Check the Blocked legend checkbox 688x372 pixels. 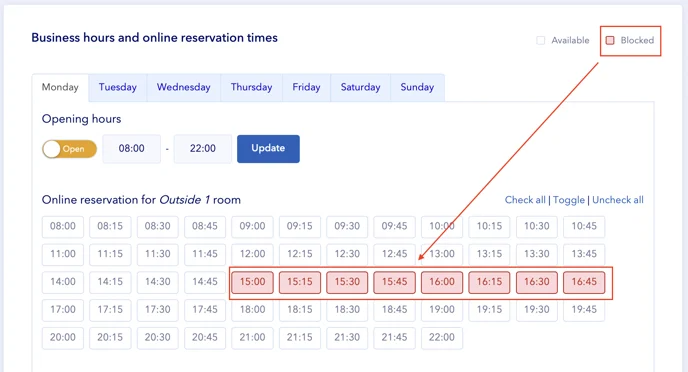[x=610, y=40]
